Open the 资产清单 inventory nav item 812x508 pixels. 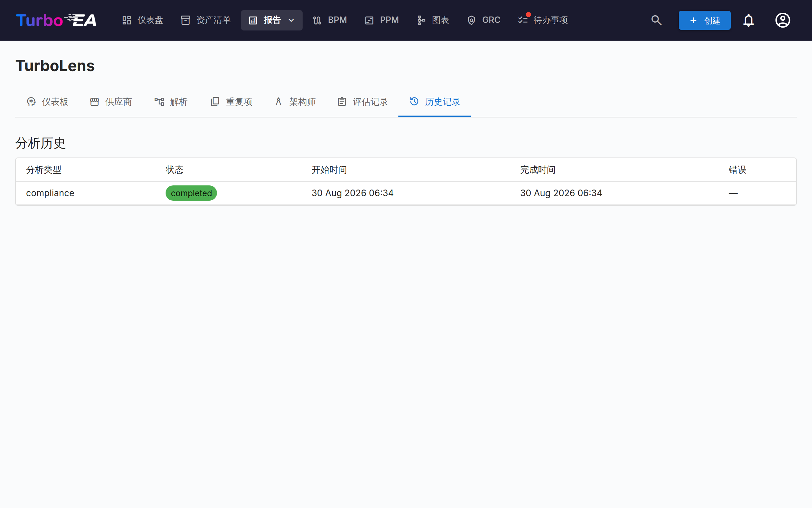(x=206, y=20)
